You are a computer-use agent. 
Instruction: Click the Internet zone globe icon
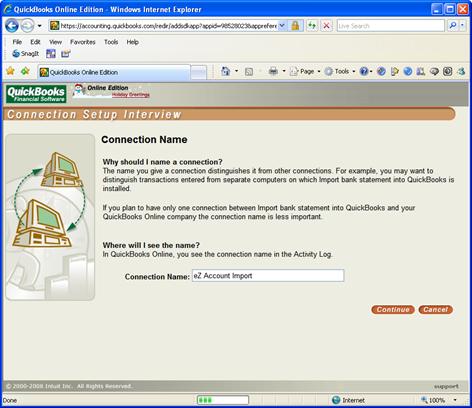pyautogui.click(x=336, y=400)
